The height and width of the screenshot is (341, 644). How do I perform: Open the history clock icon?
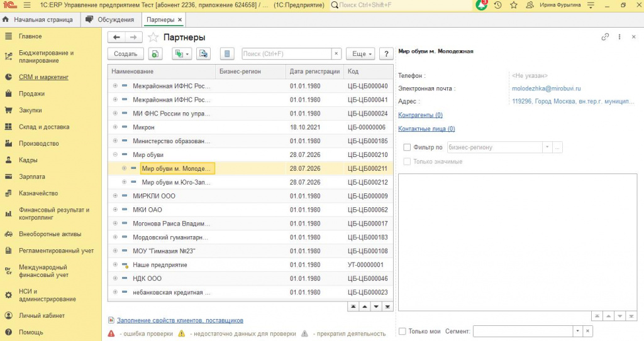[x=498, y=5]
